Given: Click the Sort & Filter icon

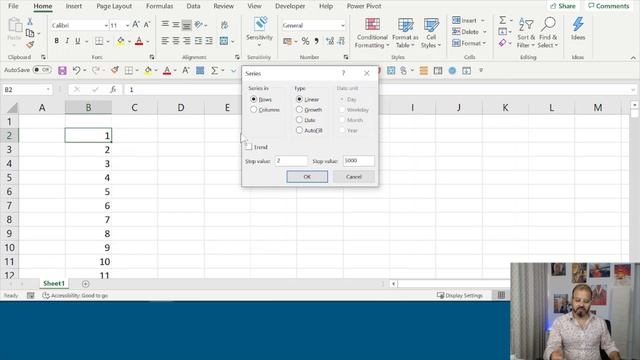Looking at the screenshot, I should [x=526, y=24].
